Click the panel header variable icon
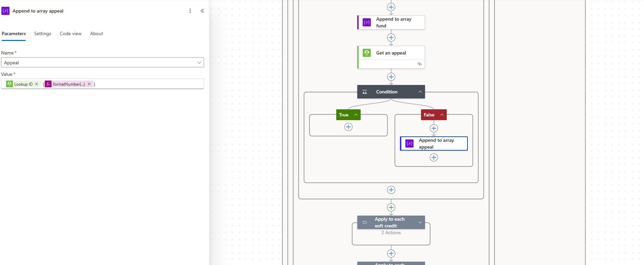 click(x=5, y=11)
